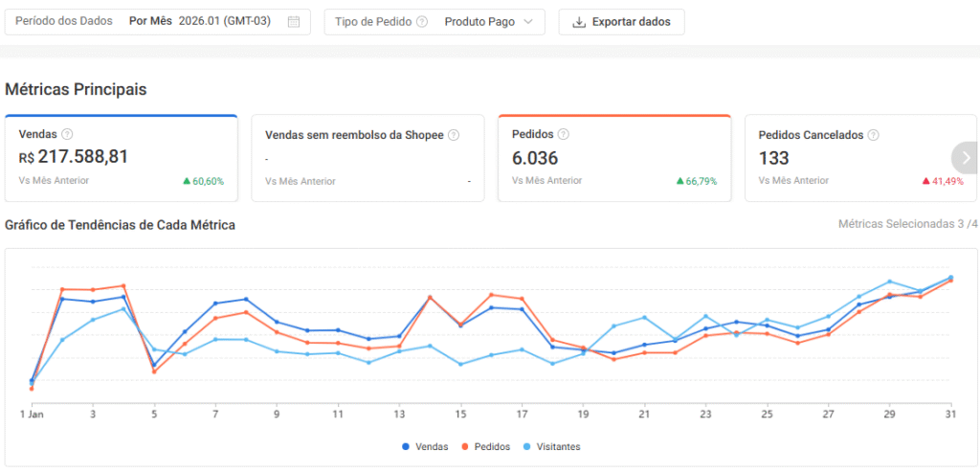Image resolution: width=980 pixels, height=472 pixels.
Task: Toggle the Vendas metric card
Action: pyautogui.click(x=121, y=159)
